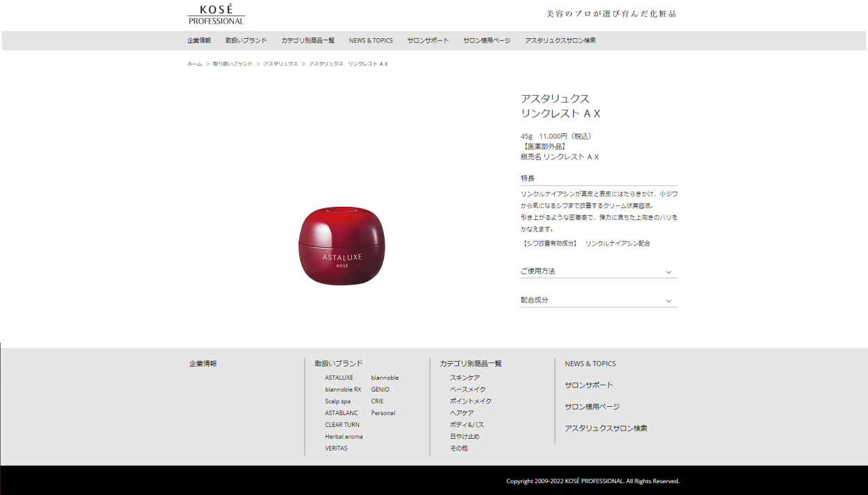The width and height of the screenshot is (868, 495).
Task: Open サロン様用ページ in the top navigation
Action: click(x=487, y=40)
